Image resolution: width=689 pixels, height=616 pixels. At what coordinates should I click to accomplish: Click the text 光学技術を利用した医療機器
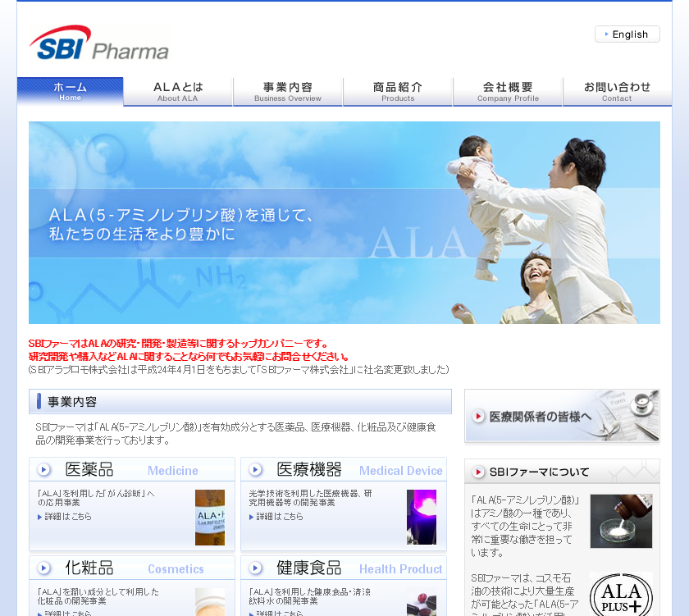(x=310, y=498)
